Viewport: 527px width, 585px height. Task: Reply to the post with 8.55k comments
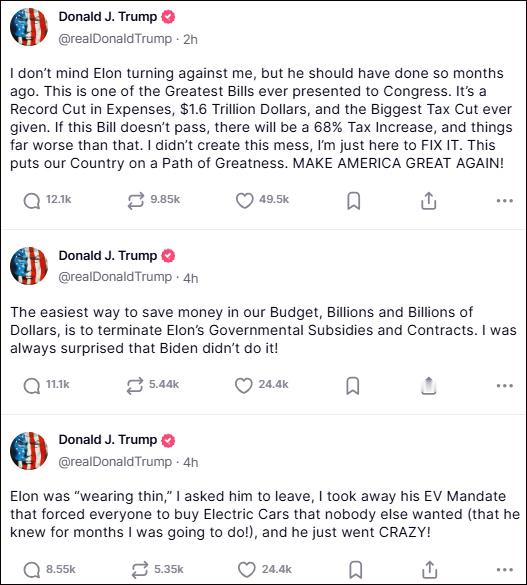32,570
